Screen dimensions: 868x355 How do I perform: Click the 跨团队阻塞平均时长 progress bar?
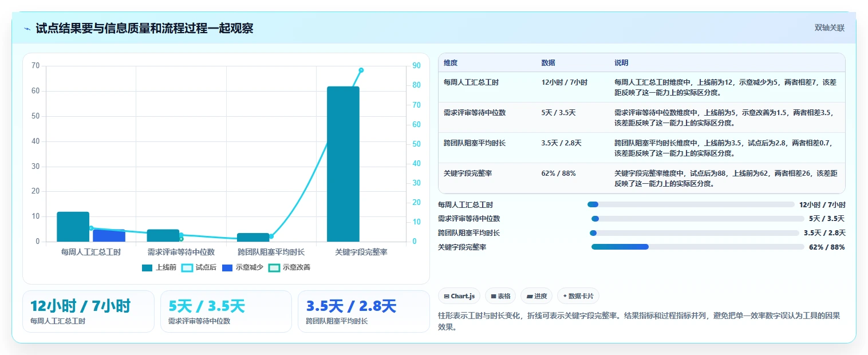point(694,233)
